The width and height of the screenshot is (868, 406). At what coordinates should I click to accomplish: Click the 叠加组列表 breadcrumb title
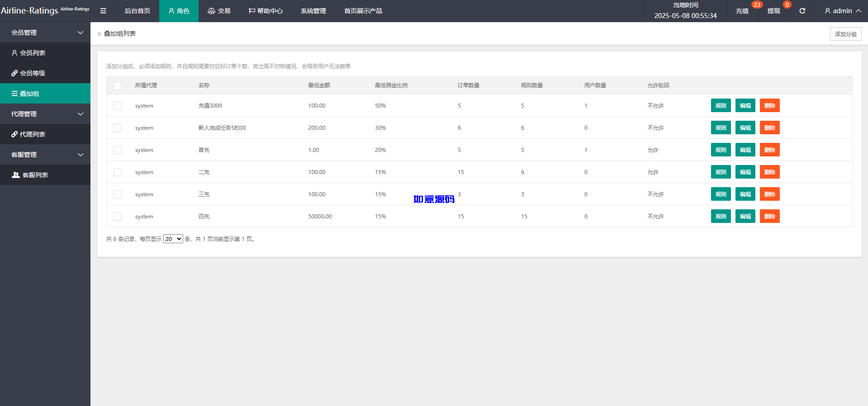(x=120, y=33)
